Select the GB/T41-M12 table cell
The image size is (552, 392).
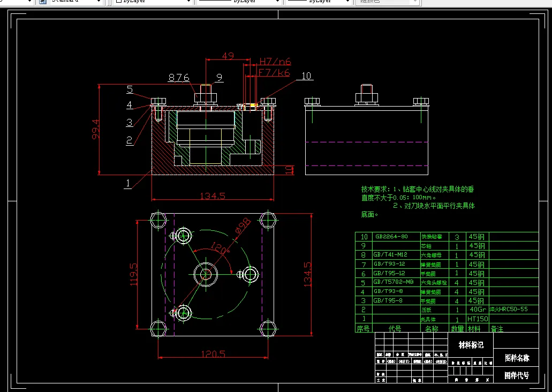pyautogui.click(x=390, y=254)
